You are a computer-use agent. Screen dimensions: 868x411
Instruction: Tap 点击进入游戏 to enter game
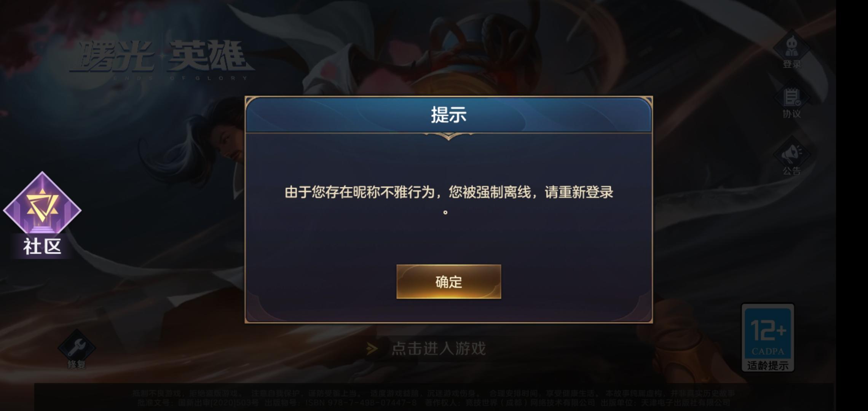coord(439,349)
